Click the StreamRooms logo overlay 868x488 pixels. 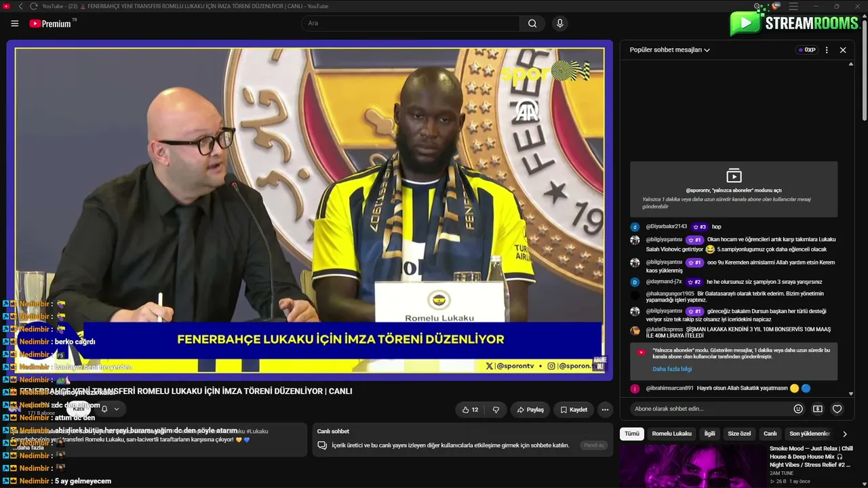pyautogui.click(x=795, y=22)
